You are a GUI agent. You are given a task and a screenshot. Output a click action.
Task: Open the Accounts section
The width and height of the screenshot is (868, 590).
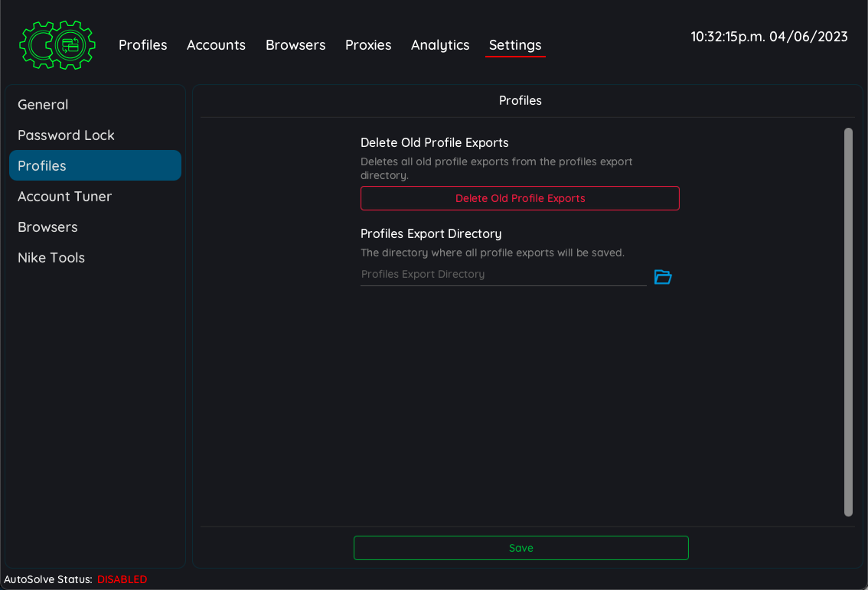pyautogui.click(x=216, y=45)
